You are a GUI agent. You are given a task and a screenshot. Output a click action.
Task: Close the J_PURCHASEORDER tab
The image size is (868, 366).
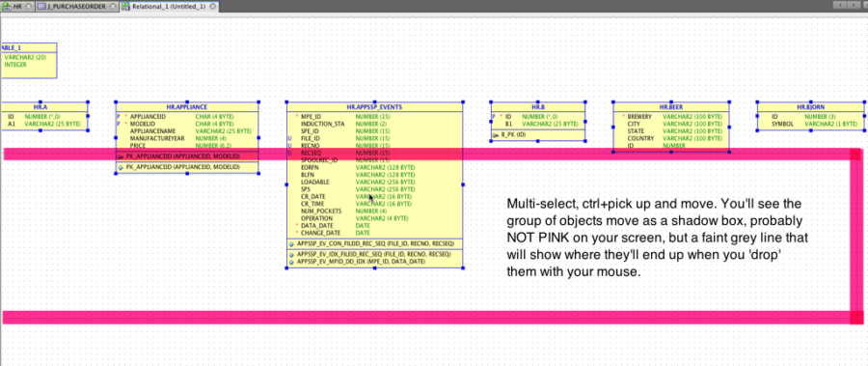pos(113,7)
